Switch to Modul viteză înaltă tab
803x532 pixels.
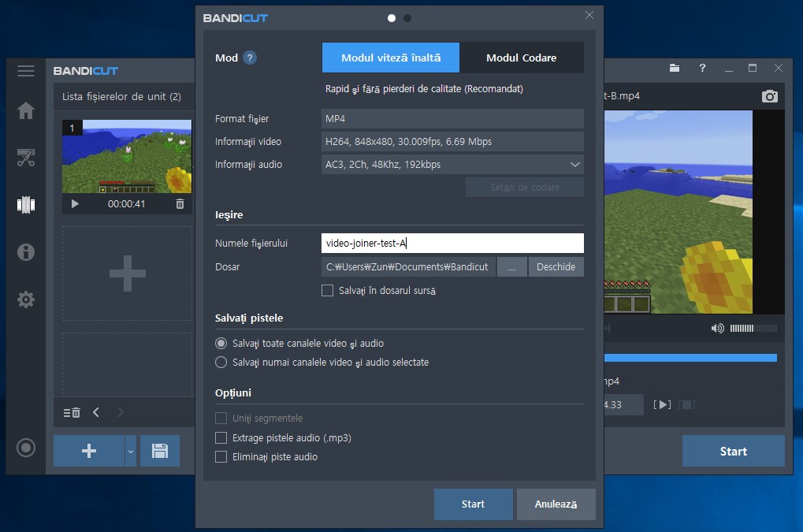[x=391, y=58]
